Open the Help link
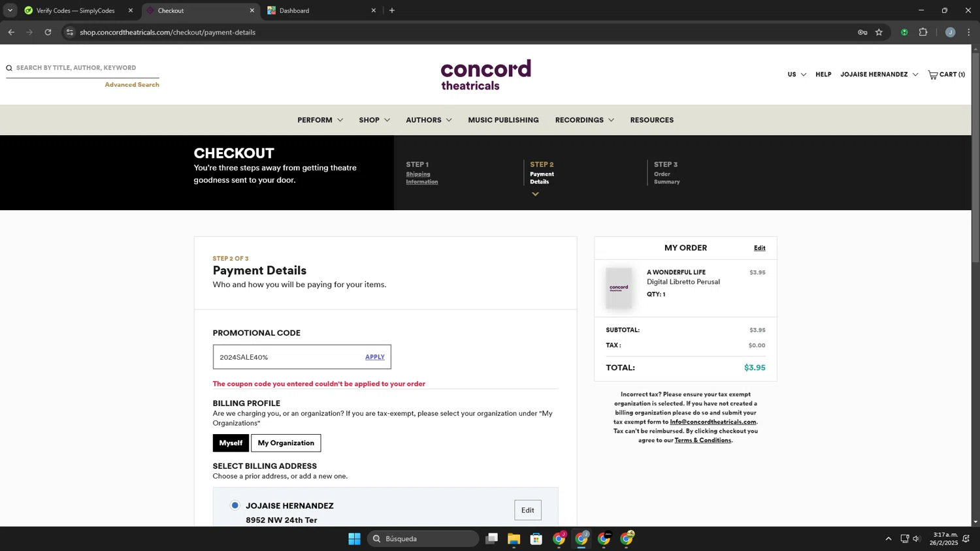 (x=823, y=74)
